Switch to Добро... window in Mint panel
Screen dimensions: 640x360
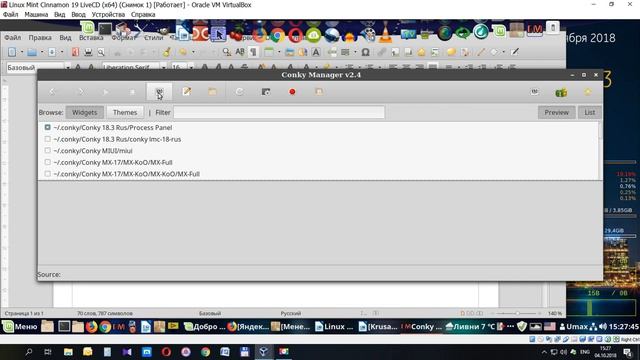[204, 327]
